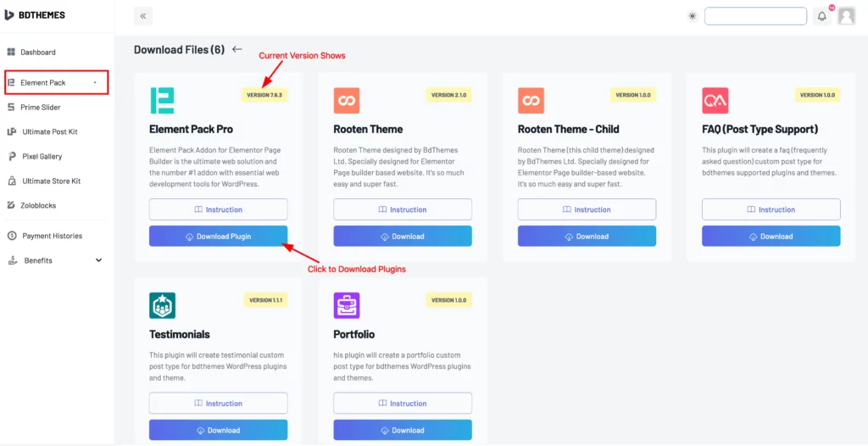Image resolution: width=868 pixels, height=446 pixels.
Task: Open notifications bell icon
Action: pos(822,16)
